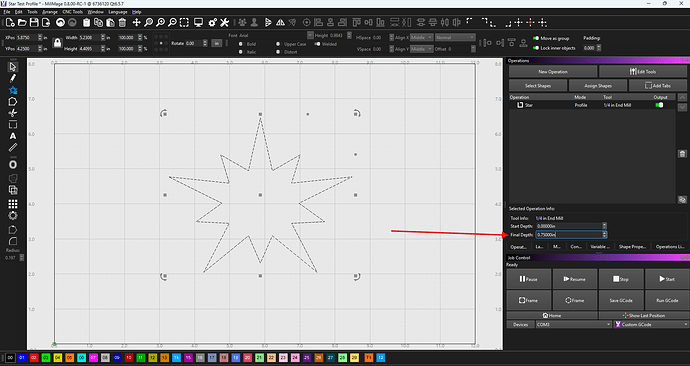Open the Normal text layout dropdown
The image size is (690, 366).
tap(455, 38)
